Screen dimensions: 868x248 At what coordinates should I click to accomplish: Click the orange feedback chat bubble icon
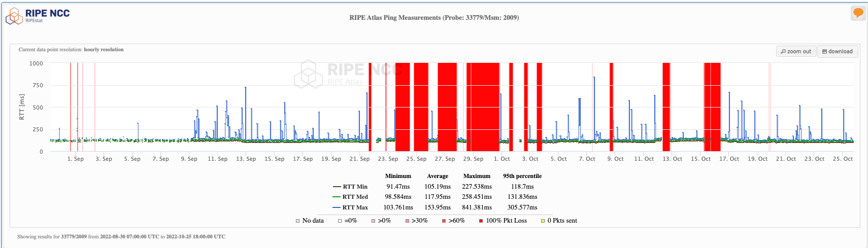[858, 13]
